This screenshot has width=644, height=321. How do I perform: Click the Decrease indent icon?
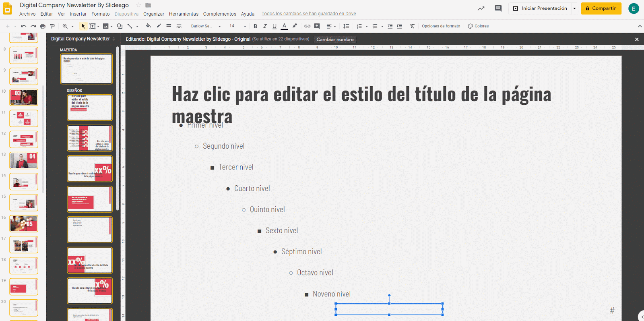pyautogui.click(x=390, y=26)
